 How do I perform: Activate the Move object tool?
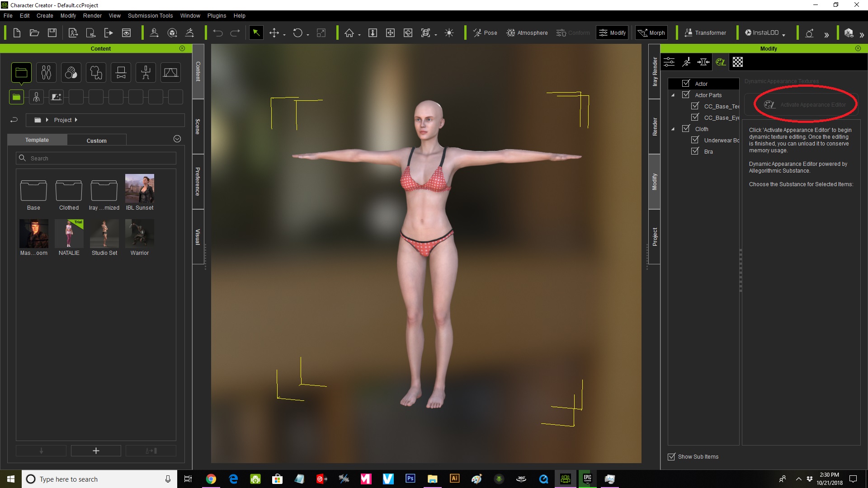click(x=274, y=33)
